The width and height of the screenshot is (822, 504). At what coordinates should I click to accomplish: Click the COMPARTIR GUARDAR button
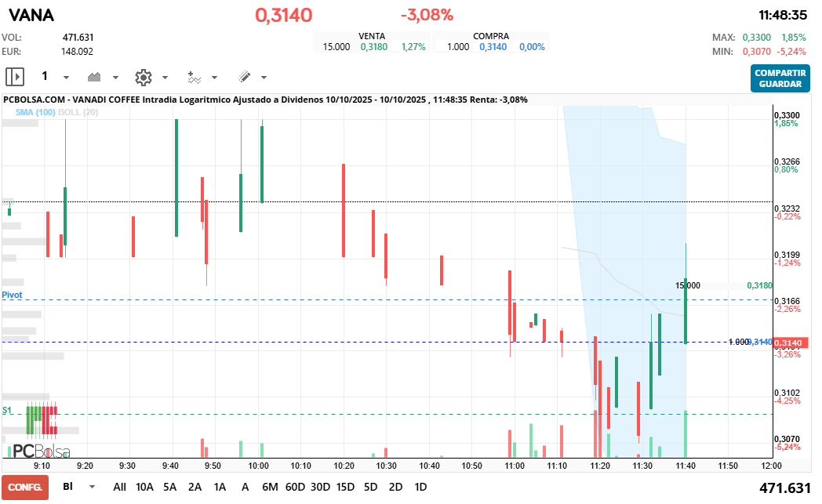(x=780, y=78)
